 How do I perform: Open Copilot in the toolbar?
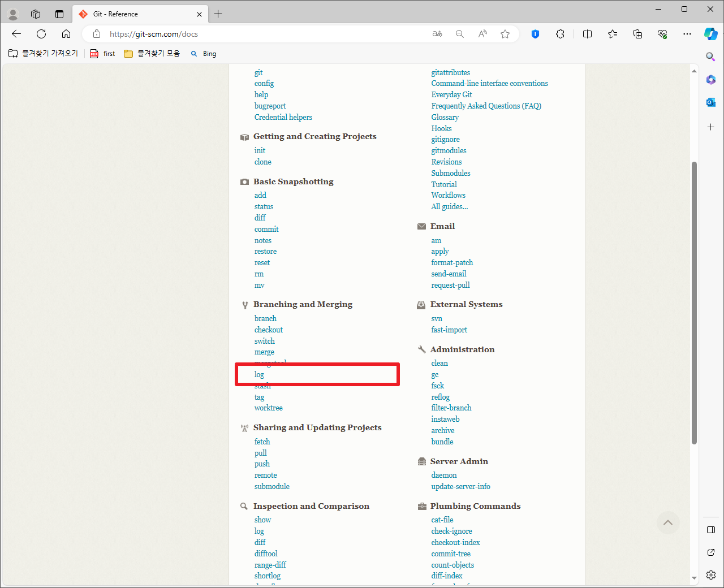pos(711,34)
